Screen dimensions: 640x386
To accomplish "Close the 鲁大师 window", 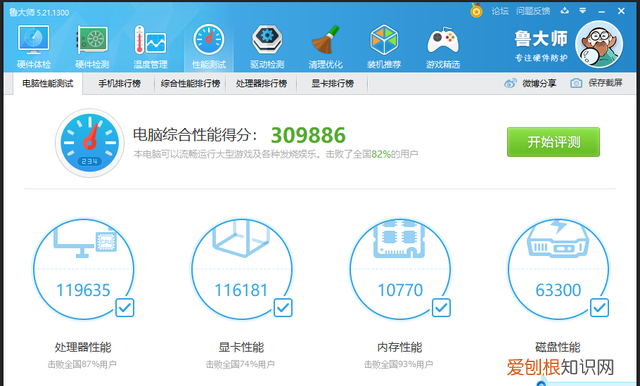I will [x=621, y=11].
